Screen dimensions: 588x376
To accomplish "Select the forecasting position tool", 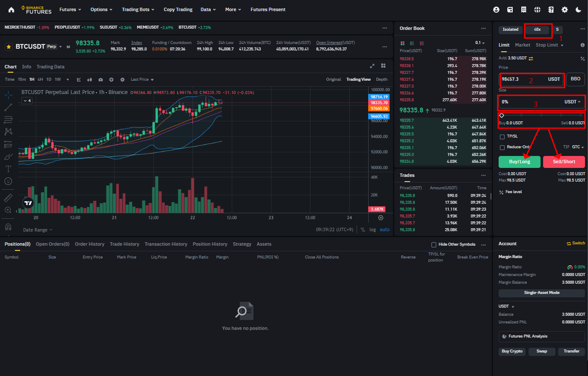I will tap(8, 144).
